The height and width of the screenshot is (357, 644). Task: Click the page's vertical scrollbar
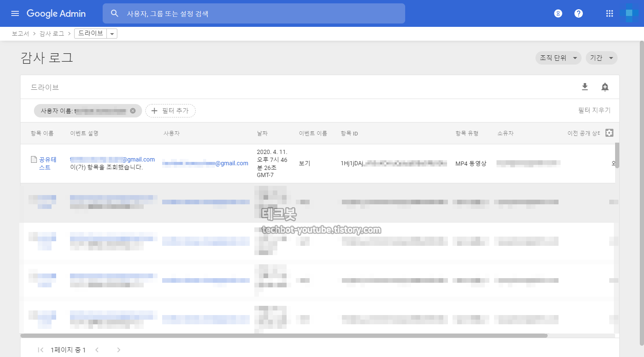click(x=641, y=193)
